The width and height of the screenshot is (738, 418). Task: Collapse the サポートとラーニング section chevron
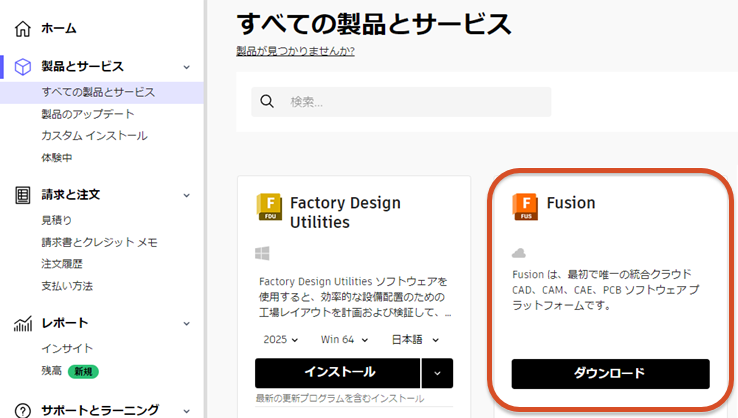tap(187, 411)
